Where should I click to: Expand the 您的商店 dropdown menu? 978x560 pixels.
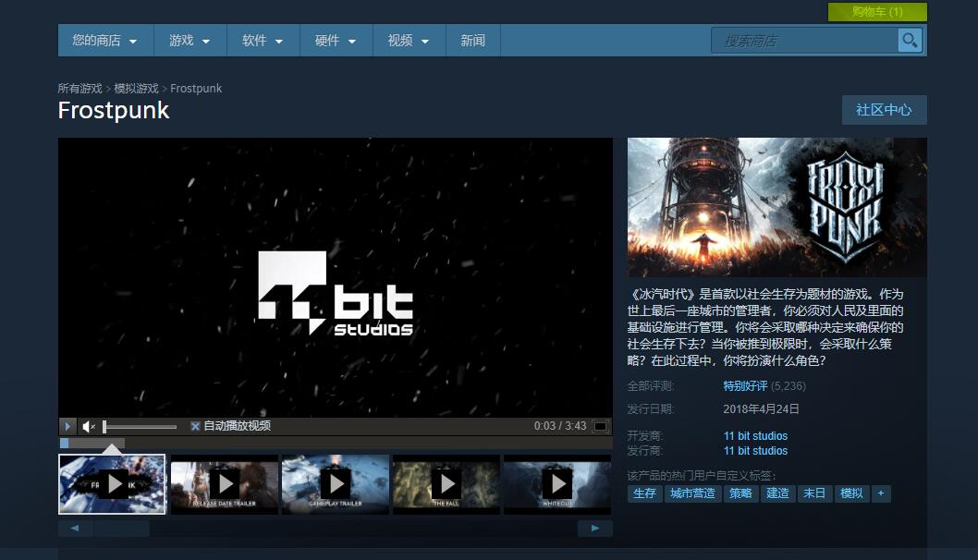[105, 41]
